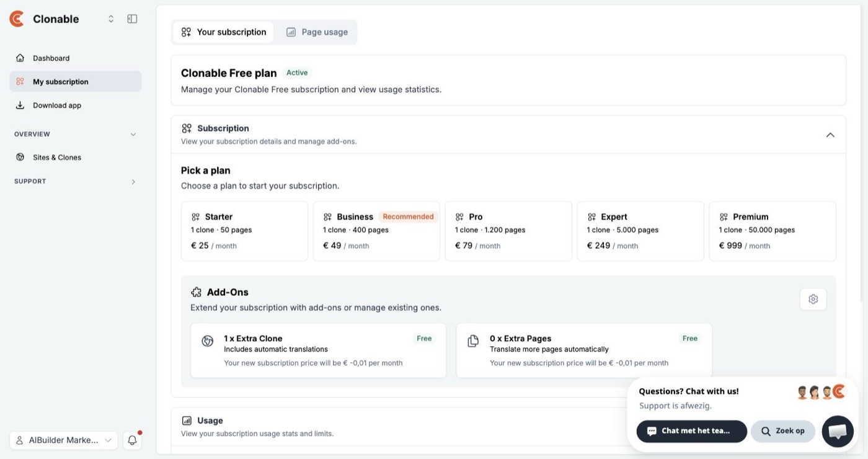Switch to Your subscription tab

(x=223, y=32)
